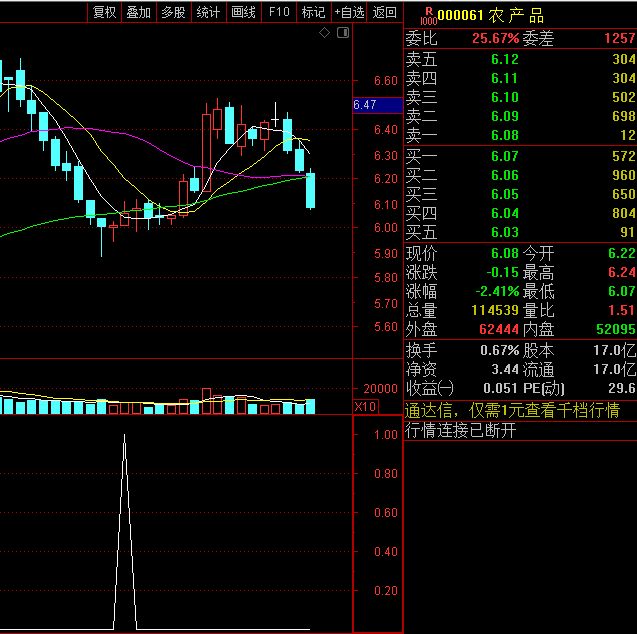Click the 委差 1257 value

pyautogui.click(x=620, y=39)
